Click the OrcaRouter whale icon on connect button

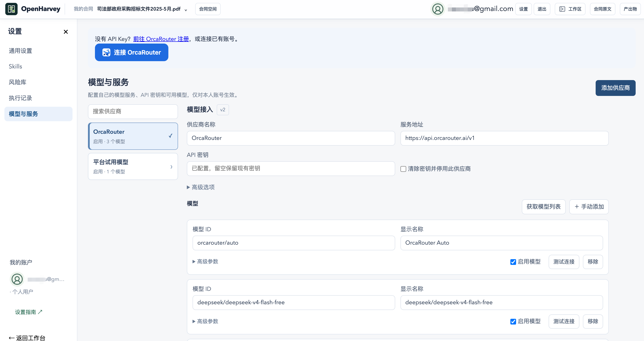coord(107,52)
